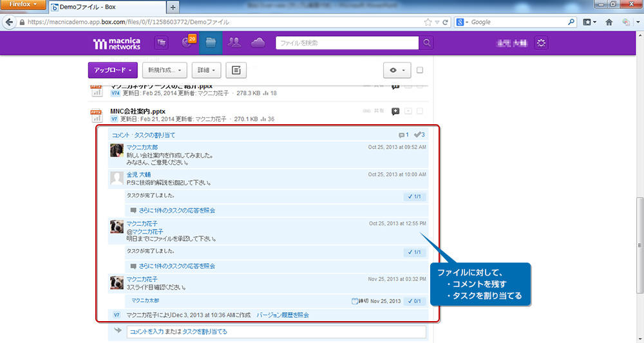Click the comments count icon showing 1
644x343 pixels.
(x=403, y=135)
